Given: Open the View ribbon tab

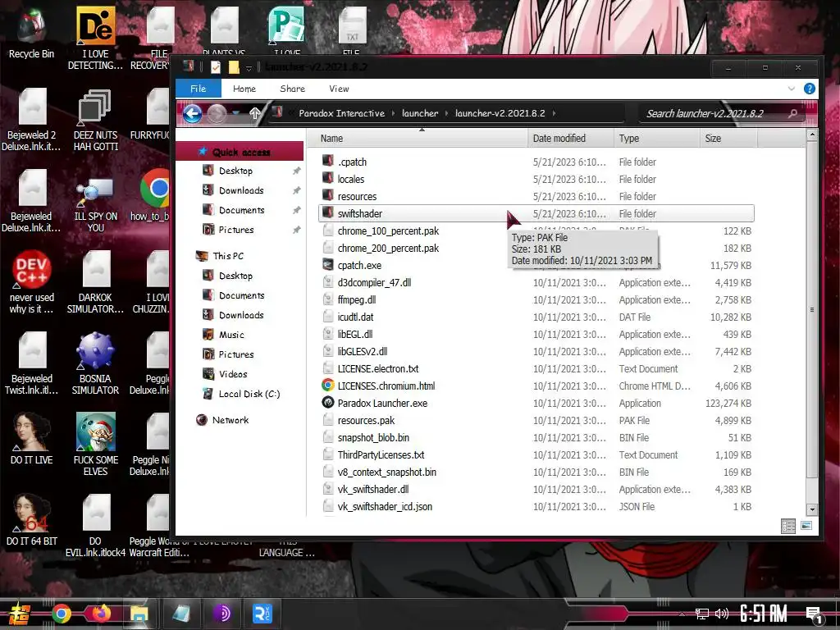Looking at the screenshot, I should coord(339,89).
